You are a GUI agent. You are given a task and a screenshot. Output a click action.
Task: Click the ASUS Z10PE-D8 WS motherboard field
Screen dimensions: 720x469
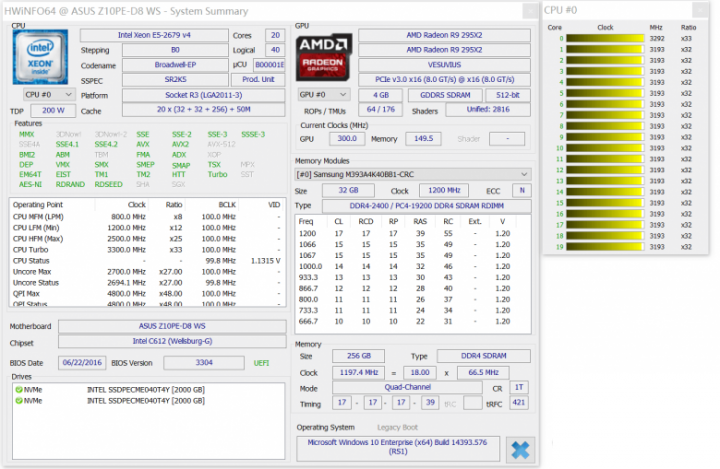coord(172,326)
